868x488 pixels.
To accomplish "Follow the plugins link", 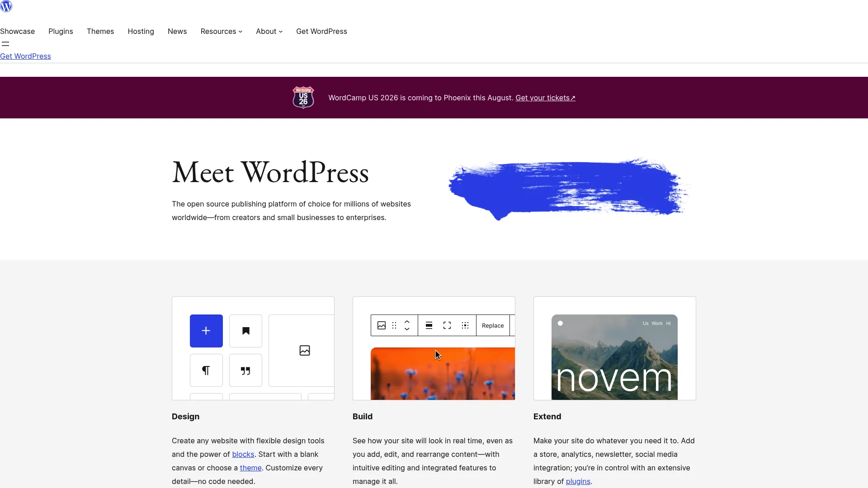I will pos(578,481).
